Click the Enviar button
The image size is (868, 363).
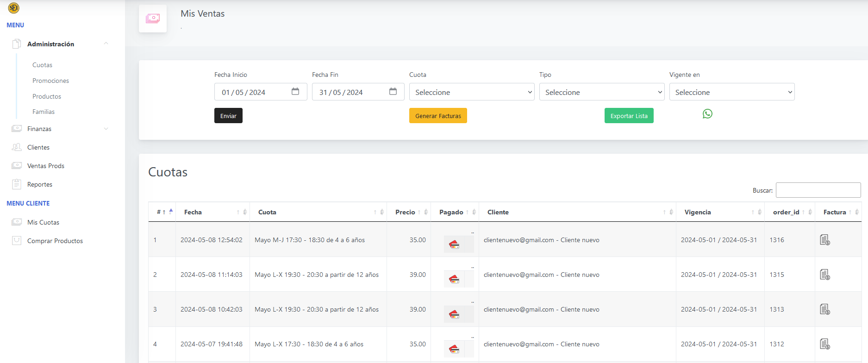click(x=228, y=116)
